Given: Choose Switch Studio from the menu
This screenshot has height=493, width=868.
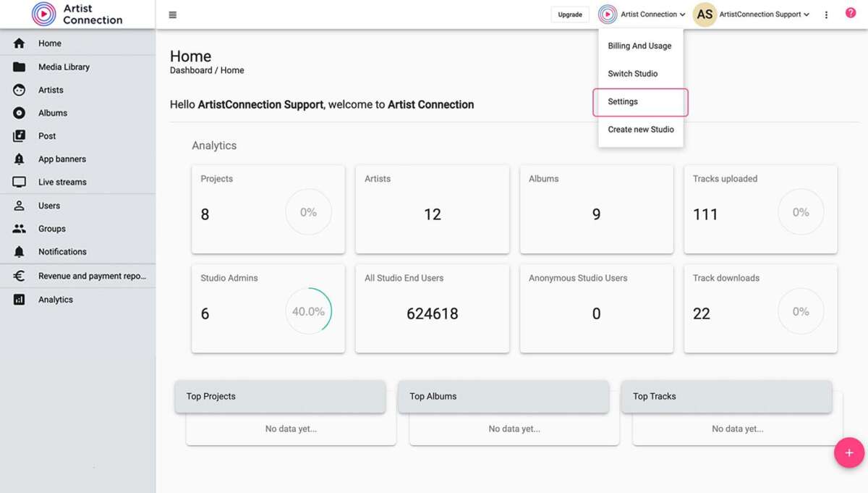Looking at the screenshot, I should [632, 73].
